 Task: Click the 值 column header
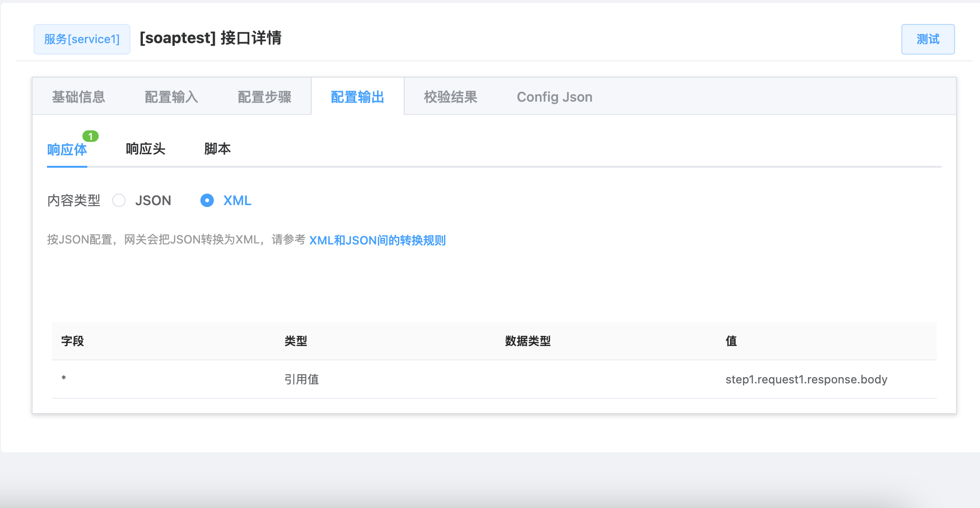(731, 341)
